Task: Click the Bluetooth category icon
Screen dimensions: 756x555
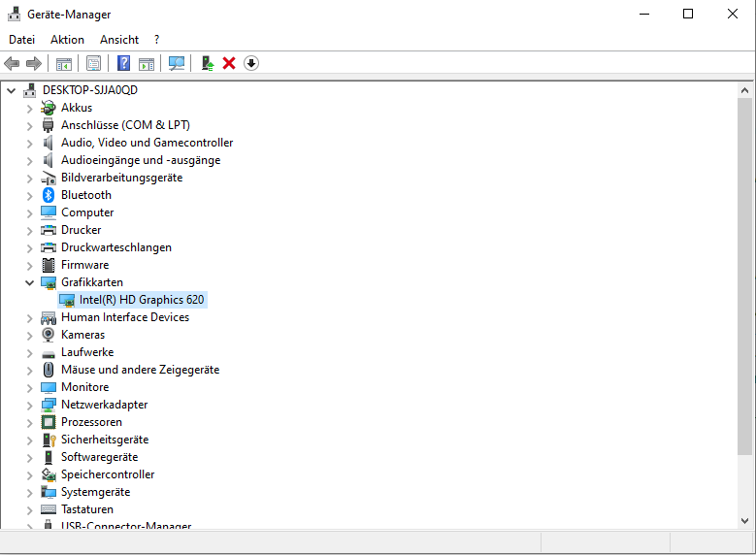Action: (x=49, y=195)
